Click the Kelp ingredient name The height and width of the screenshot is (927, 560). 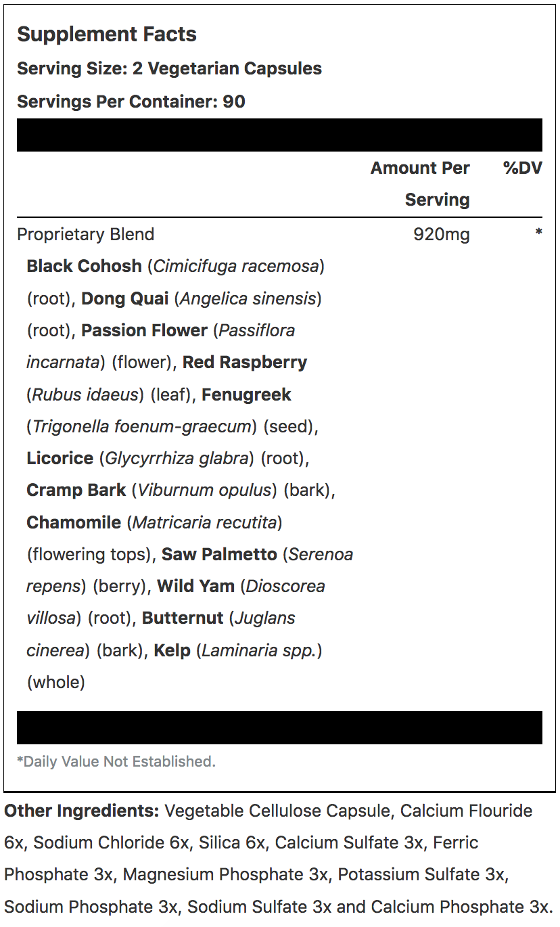[173, 650]
